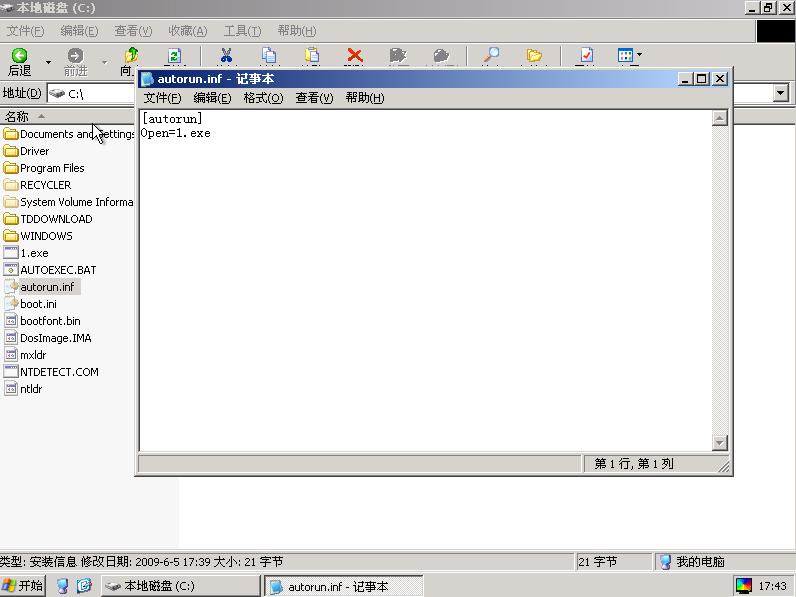Open Notepad Help menu
Screen dimensions: 796x597
[x=364, y=97]
